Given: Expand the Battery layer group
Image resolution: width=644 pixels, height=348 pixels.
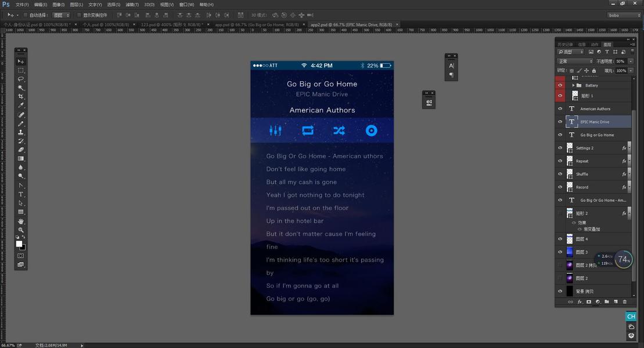Looking at the screenshot, I should pos(573,85).
